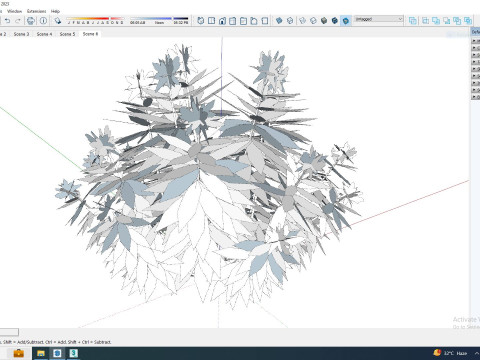
Task: Select highlighted Monochrome style icon
Action: (x=346, y=21)
